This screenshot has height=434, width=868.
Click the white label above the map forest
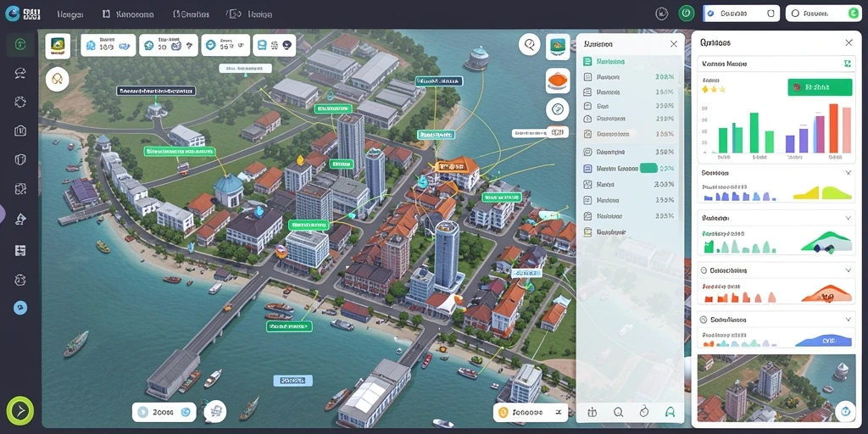point(245,69)
